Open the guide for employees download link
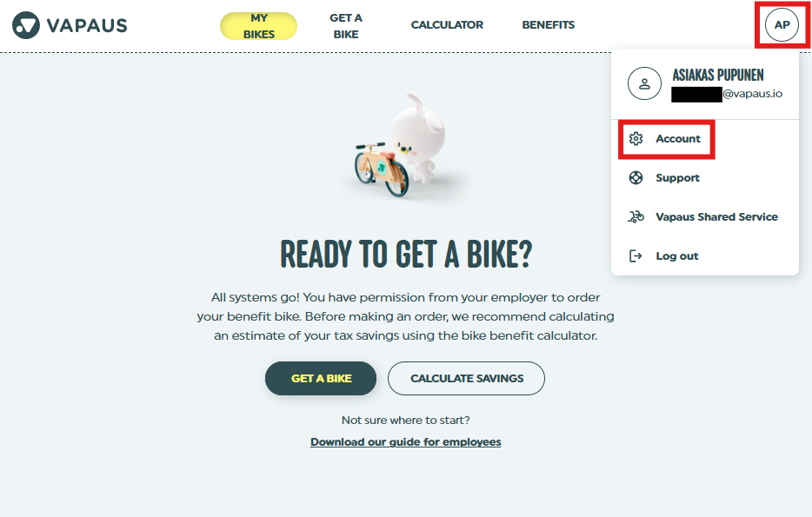The image size is (812, 517). (x=405, y=441)
